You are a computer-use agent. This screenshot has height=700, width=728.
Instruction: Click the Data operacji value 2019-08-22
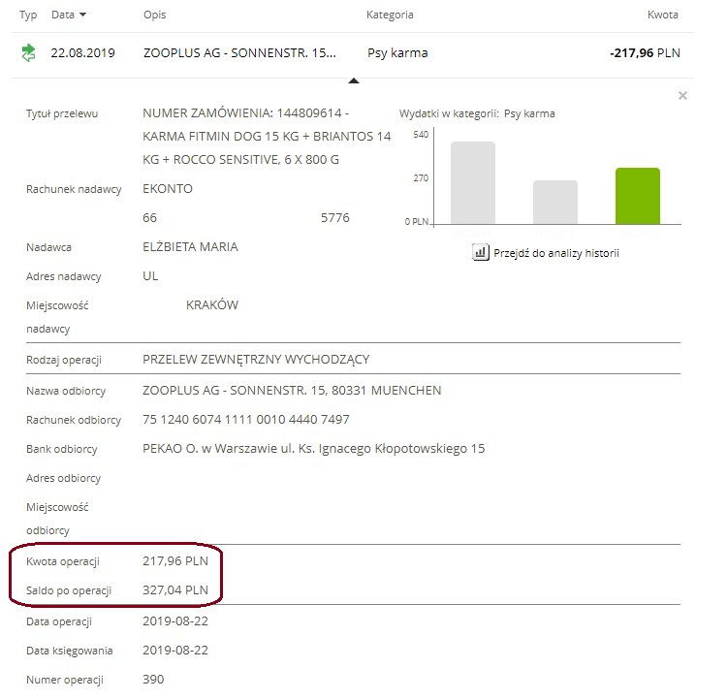click(x=175, y=621)
